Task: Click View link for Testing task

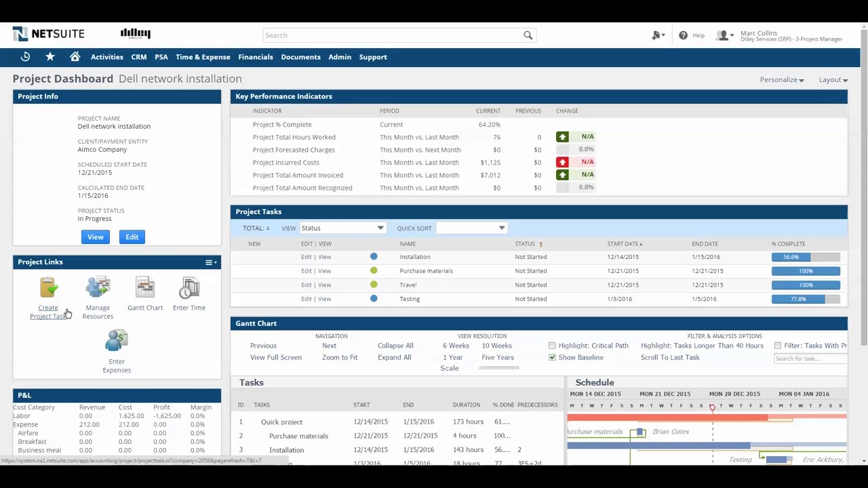Action: [325, 299]
